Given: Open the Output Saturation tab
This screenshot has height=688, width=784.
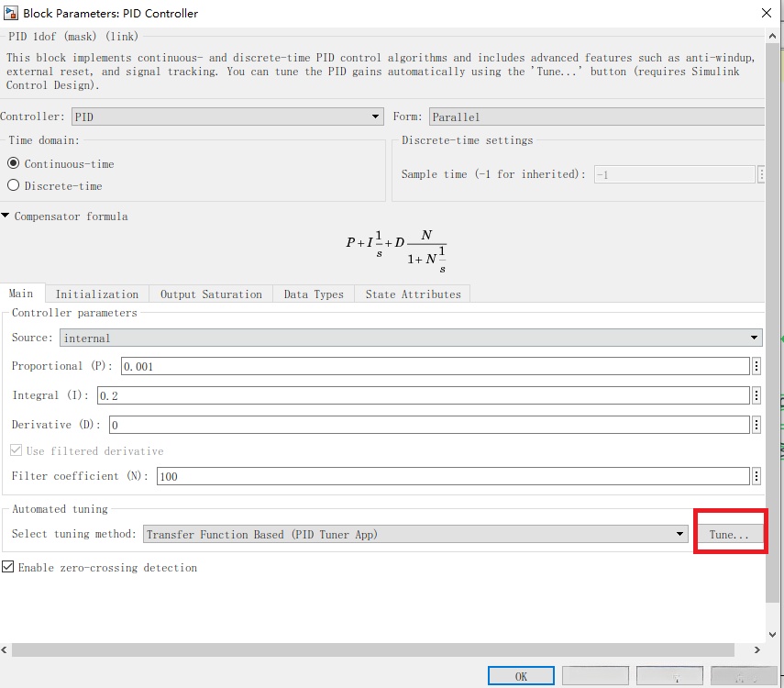Looking at the screenshot, I should [x=211, y=294].
